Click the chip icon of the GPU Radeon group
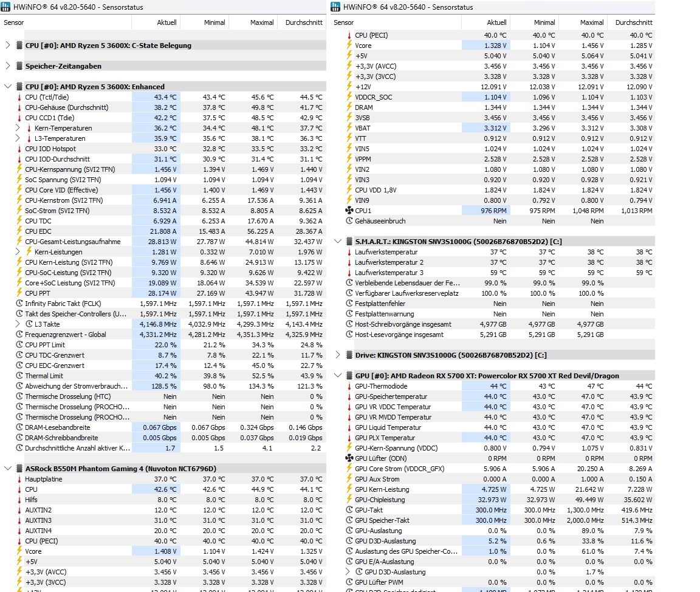Image resolution: width=700 pixels, height=592 pixels. (349, 376)
